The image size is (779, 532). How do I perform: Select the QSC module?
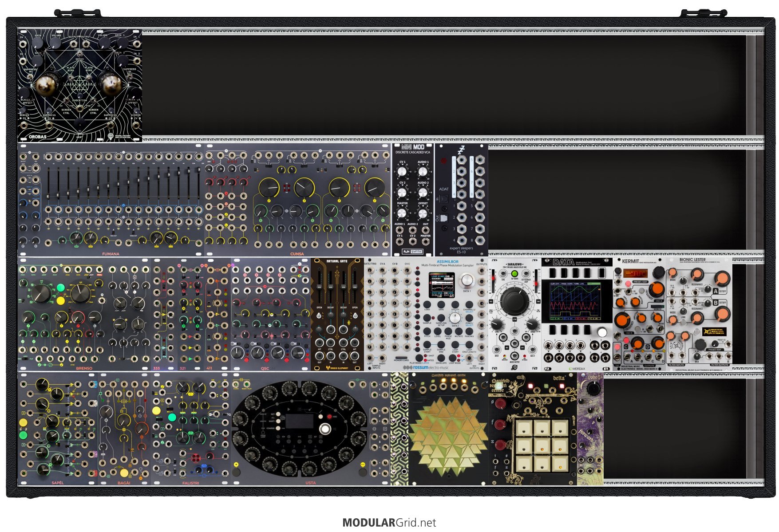pyautogui.click(x=271, y=314)
